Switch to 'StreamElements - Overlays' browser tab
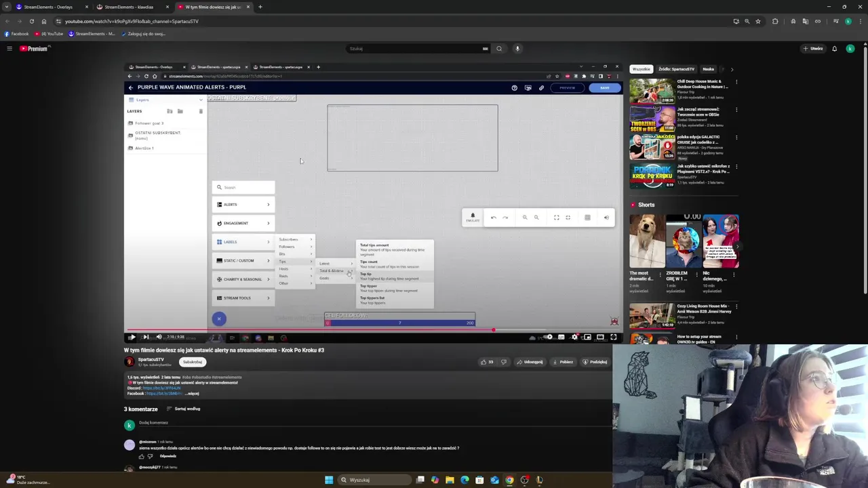The width and height of the screenshot is (868, 488). tap(52, 7)
